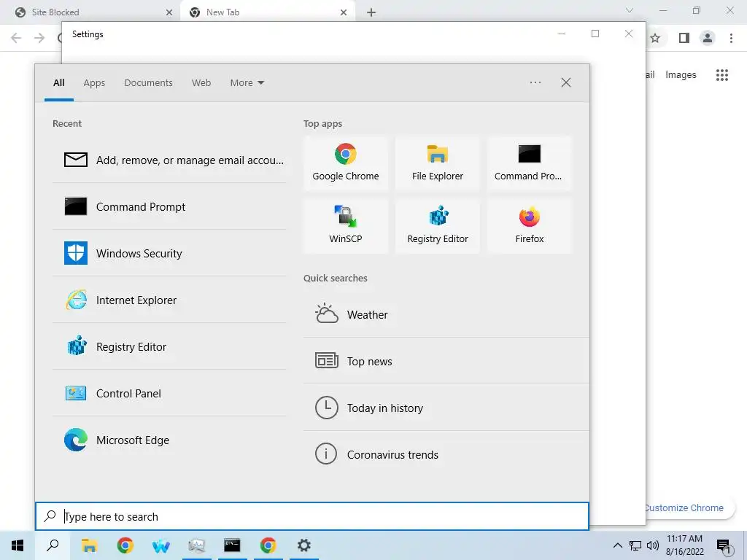The image size is (747, 560).
Task: Close the New Tab tab in Chrome
Action: tap(344, 12)
